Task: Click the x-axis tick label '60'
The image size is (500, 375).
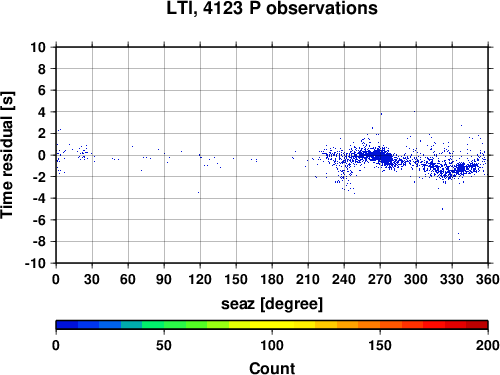Action: (x=128, y=279)
